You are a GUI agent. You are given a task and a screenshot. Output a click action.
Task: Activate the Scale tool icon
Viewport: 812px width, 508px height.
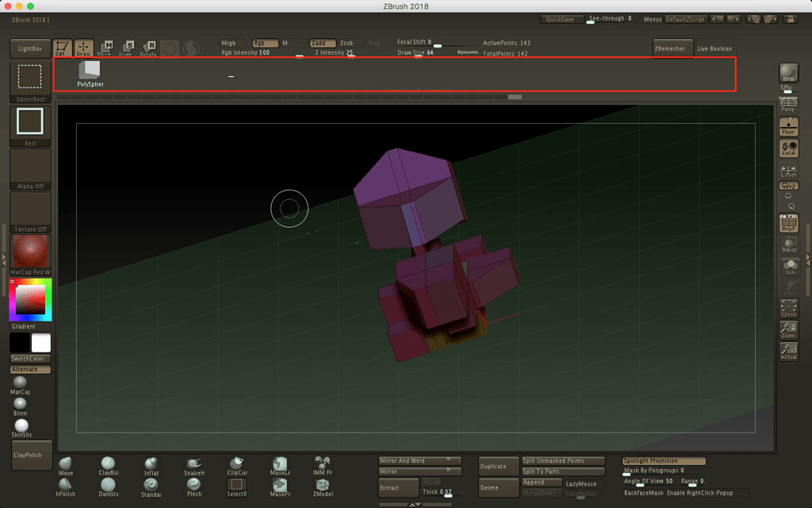click(x=126, y=48)
